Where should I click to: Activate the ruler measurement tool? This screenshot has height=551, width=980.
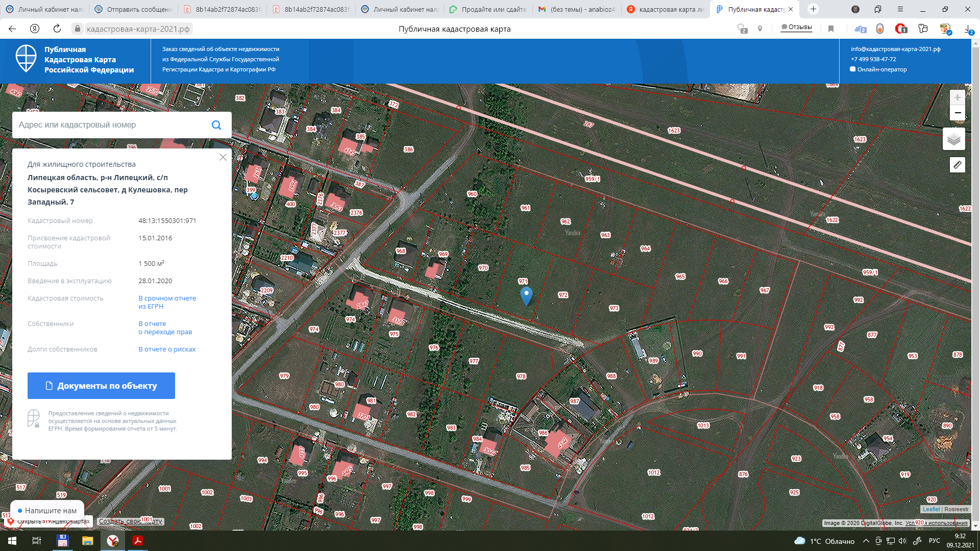click(957, 165)
